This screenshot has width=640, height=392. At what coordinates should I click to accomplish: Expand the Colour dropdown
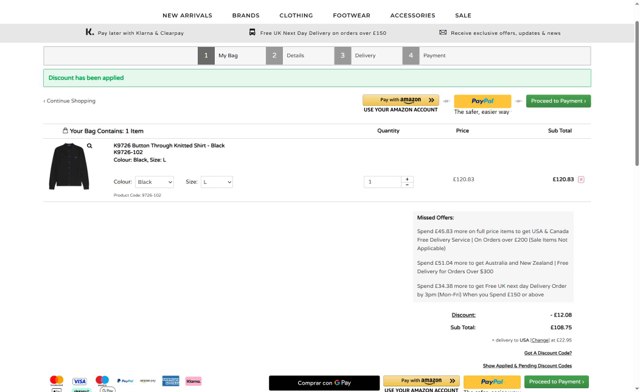coord(154,182)
